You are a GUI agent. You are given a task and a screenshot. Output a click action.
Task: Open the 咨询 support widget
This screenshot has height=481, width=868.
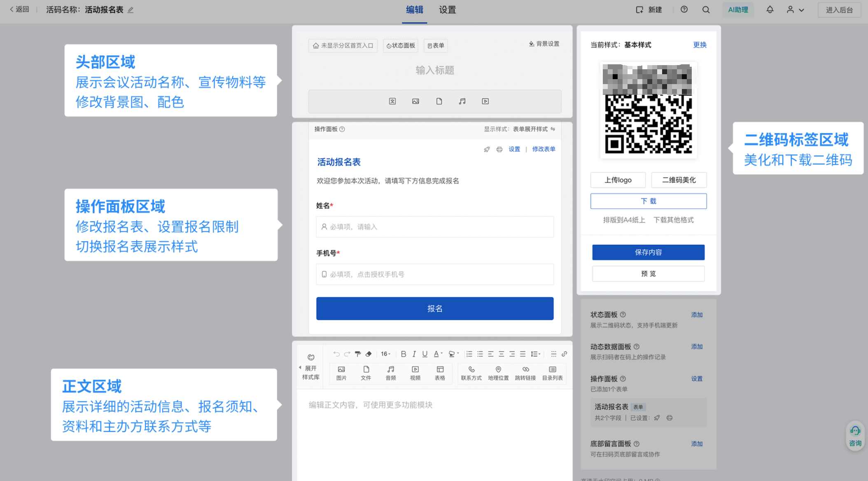pyautogui.click(x=855, y=436)
